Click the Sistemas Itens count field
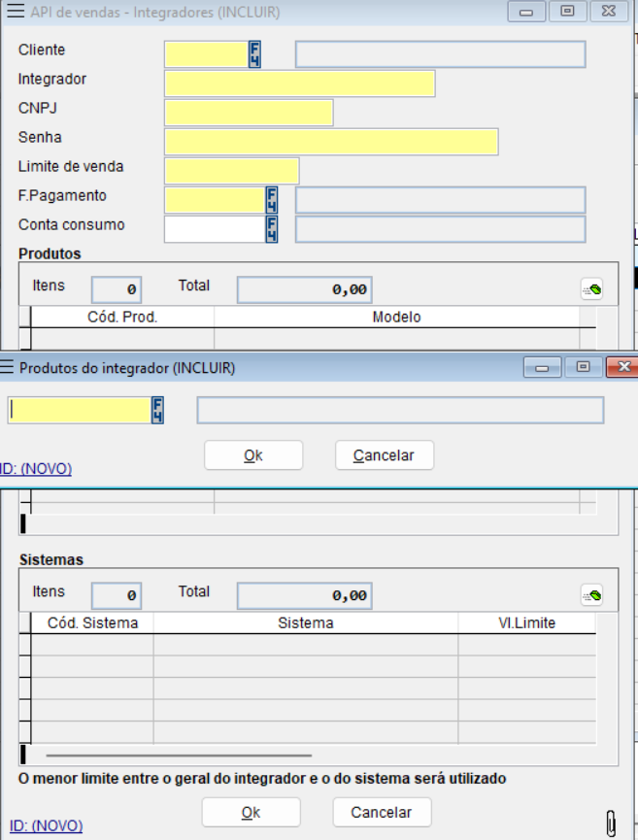 point(117,595)
